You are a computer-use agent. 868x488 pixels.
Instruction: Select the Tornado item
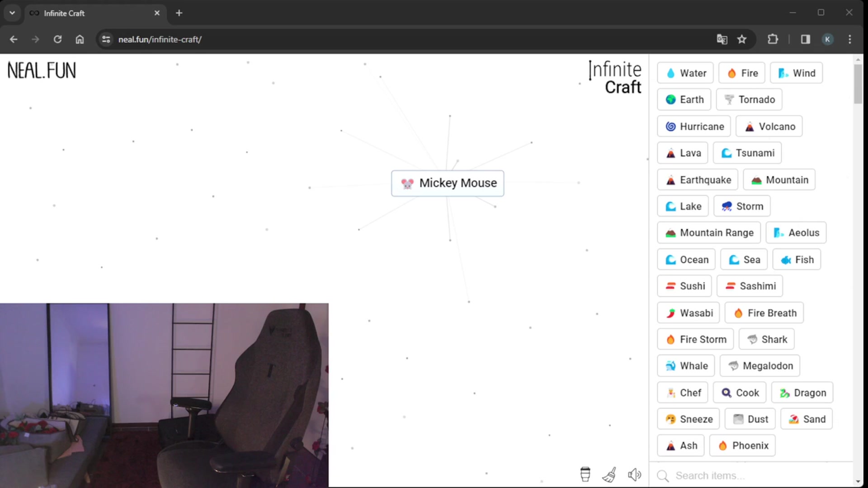coord(749,99)
